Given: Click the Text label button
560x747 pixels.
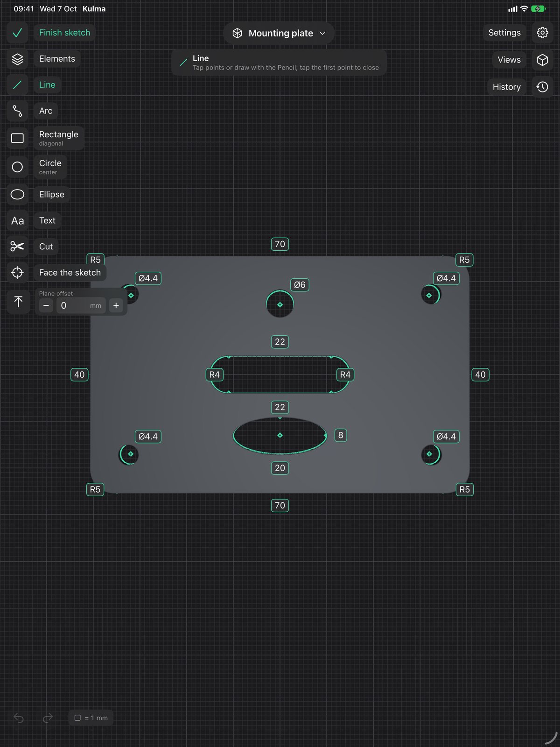Looking at the screenshot, I should point(47,220).
